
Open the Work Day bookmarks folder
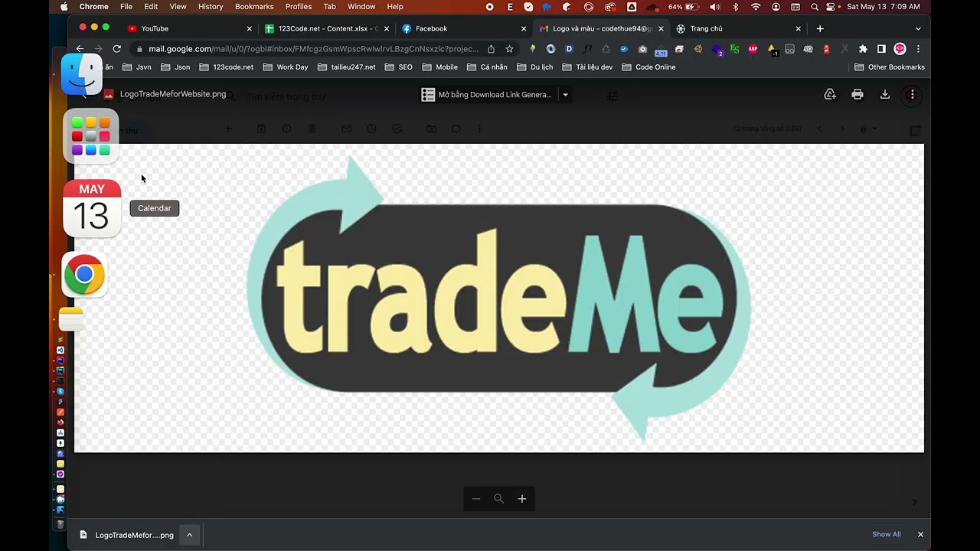point(285,67)
